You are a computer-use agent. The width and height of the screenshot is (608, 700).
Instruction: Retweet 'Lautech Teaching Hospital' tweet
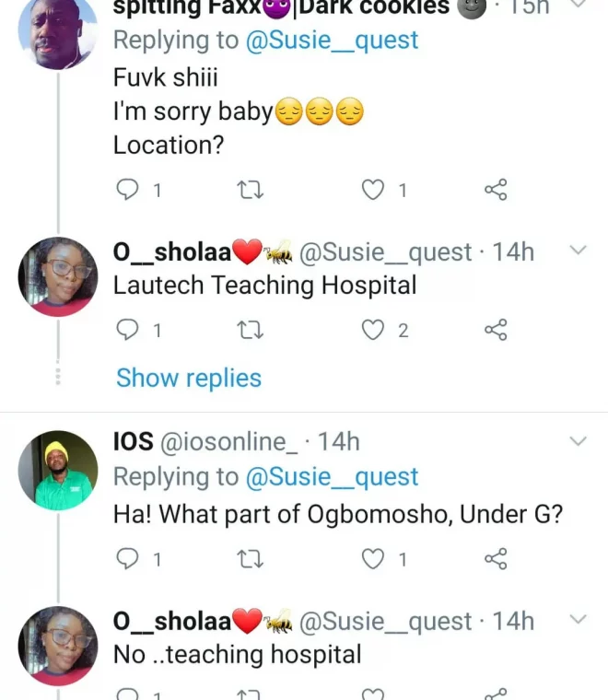click(x=250, y=330)
